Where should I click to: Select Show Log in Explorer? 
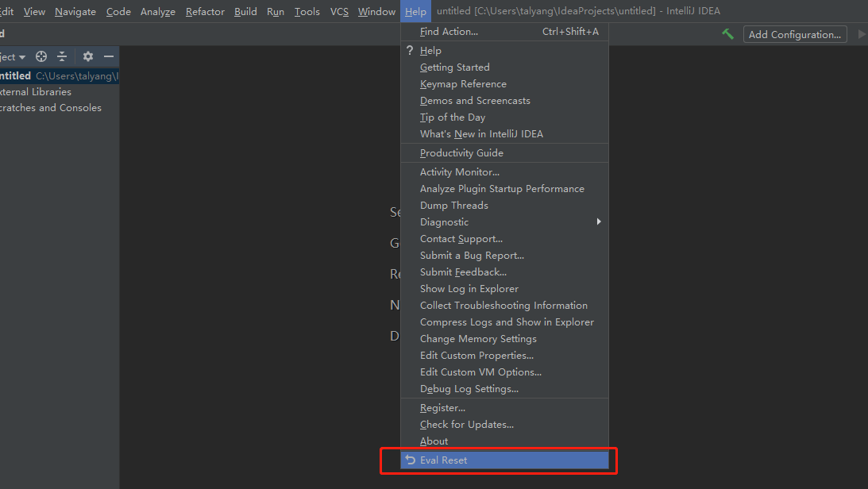(504, 288)
